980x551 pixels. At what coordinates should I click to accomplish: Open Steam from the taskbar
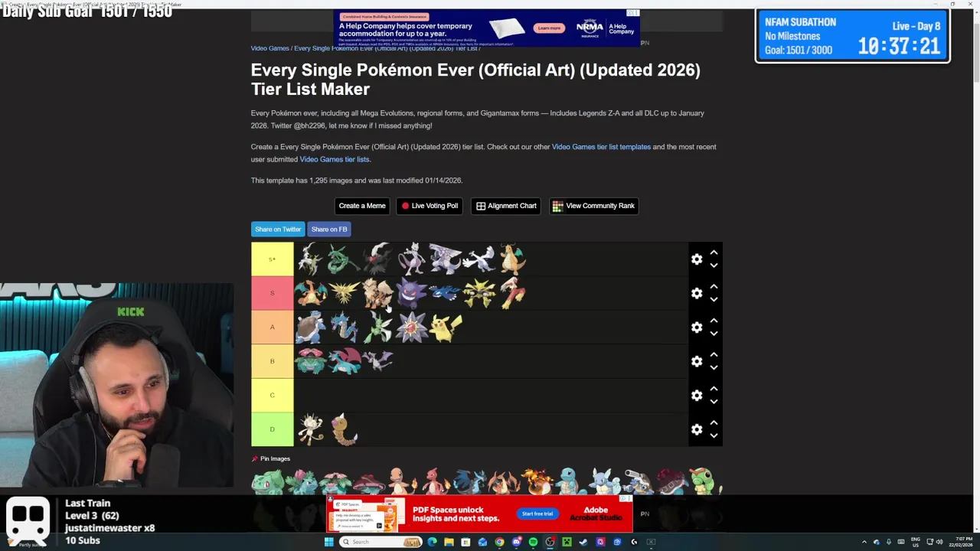click(x=583, y=542)
